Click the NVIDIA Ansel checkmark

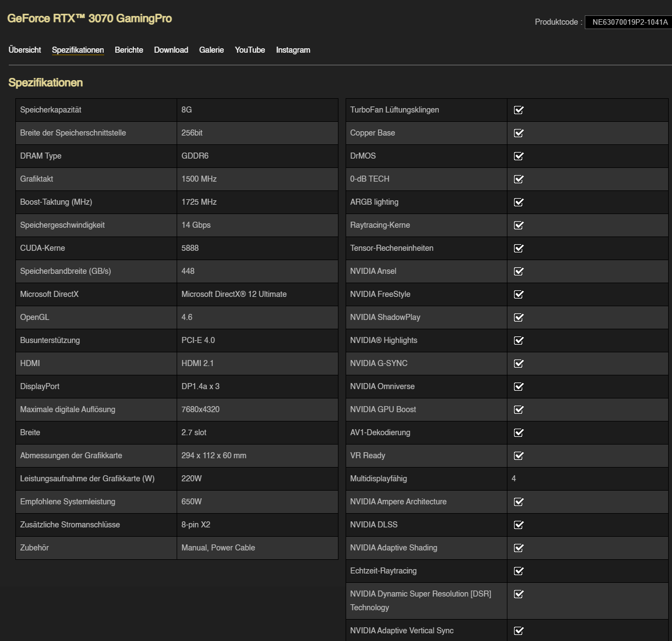pyautogui.click(x=519, y=271)
